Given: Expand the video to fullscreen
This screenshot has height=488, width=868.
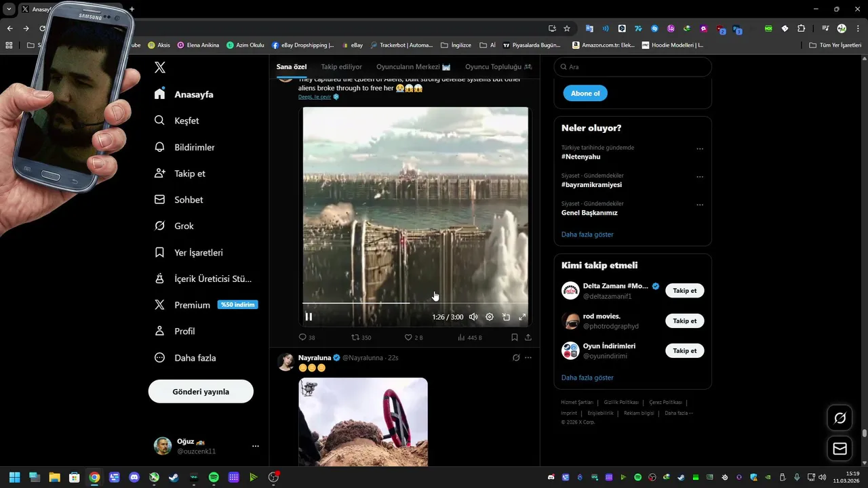Looking at the screenshot, I should click(522, 317).
